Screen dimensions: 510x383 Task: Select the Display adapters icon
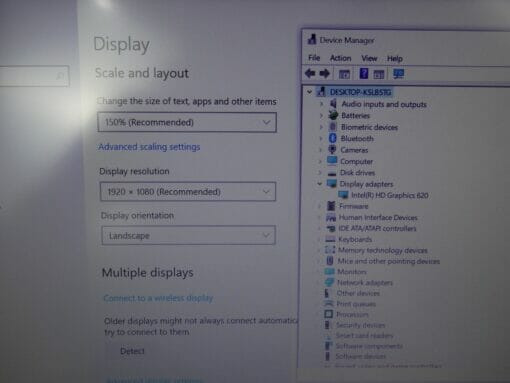(331, 183)
